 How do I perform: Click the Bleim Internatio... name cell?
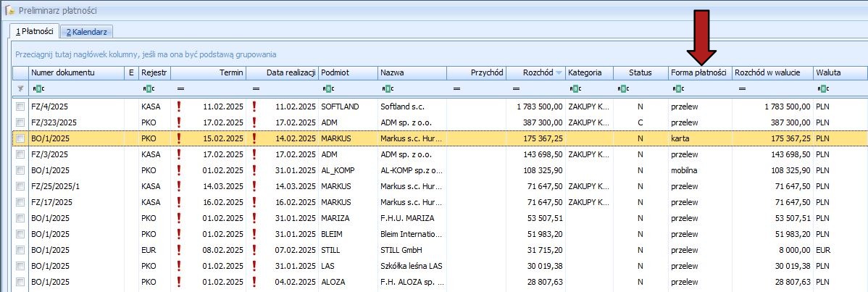(412, 234)
